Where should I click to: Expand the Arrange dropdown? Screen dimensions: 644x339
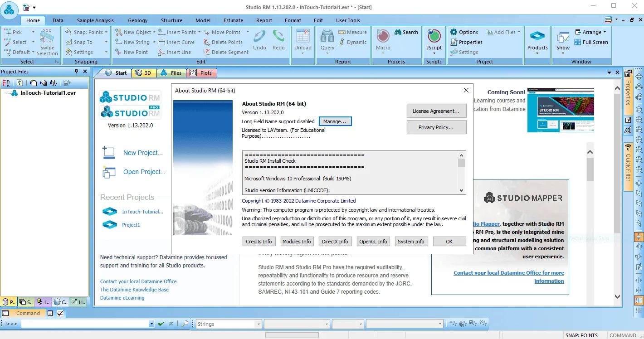pos(590,32)
